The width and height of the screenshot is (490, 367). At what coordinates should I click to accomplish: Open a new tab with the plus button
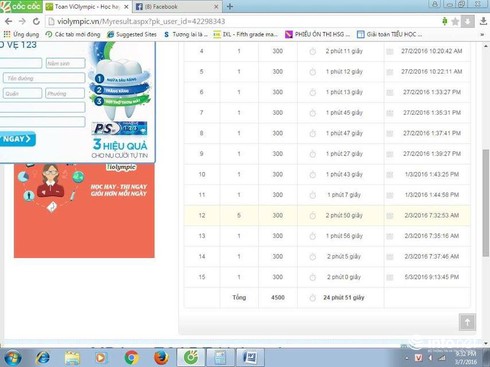pos(230,6)
